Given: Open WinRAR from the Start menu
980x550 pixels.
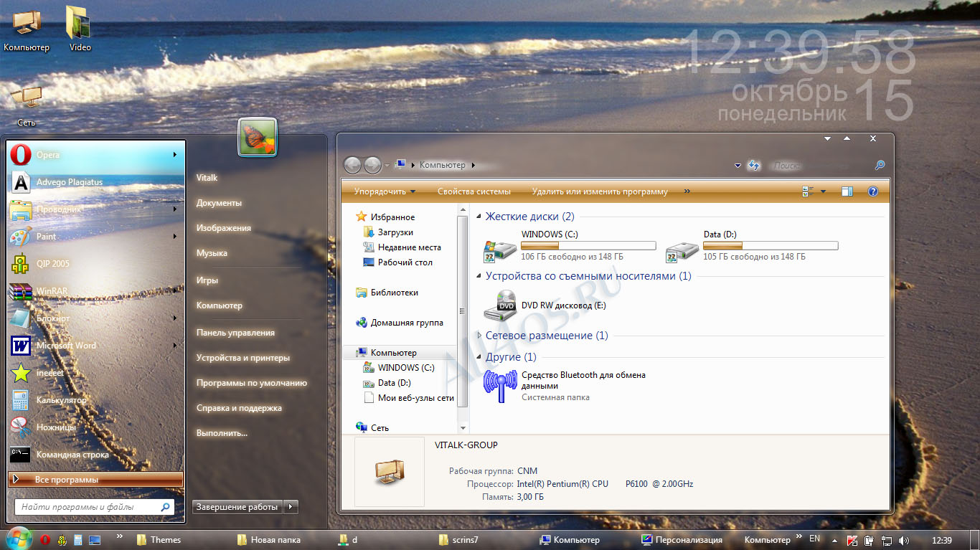Looking at the screenshot, I should (x=95, y=291).
